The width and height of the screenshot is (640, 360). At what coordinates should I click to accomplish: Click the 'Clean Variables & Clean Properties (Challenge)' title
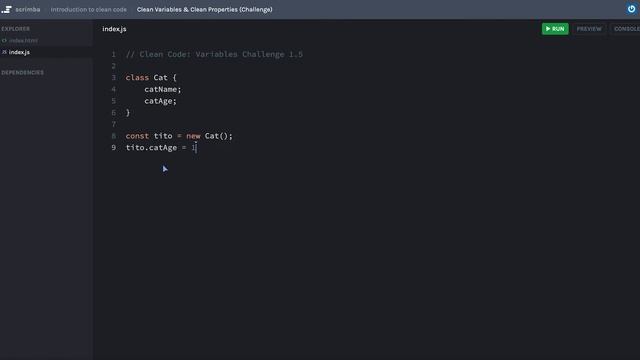[x=204, y=9]
